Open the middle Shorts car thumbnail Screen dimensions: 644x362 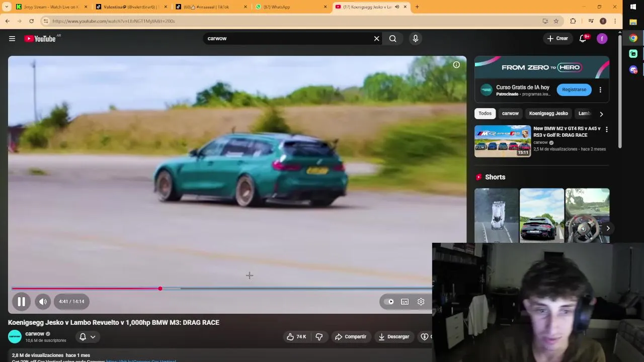pyautogui.click(x=542, y=216)
